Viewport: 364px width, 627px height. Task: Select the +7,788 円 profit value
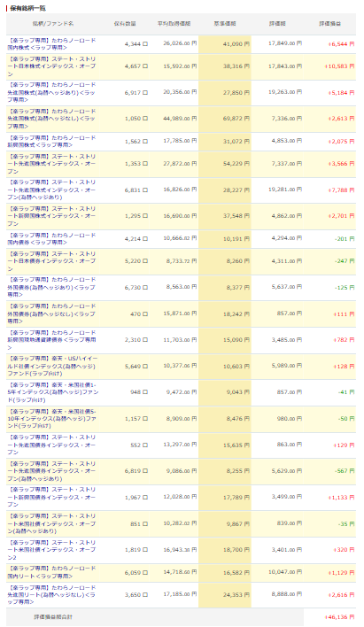coord(341,190)
